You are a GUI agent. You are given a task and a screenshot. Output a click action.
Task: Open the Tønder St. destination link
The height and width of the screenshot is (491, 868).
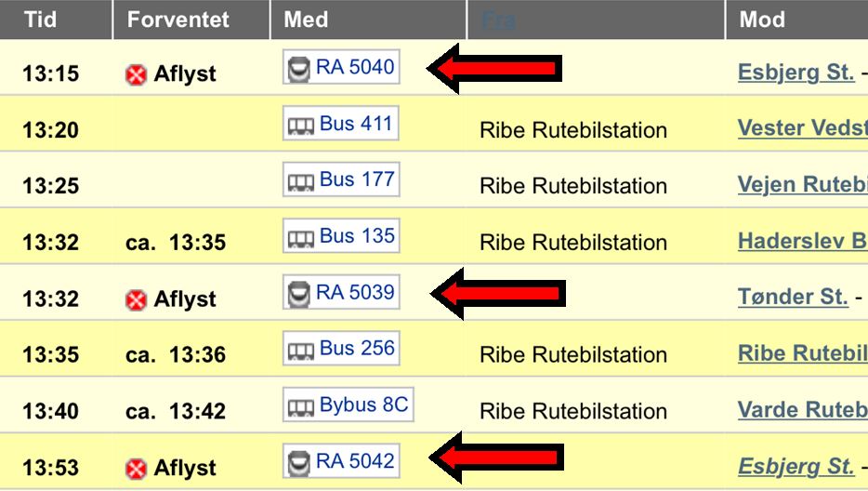point(792,297)
